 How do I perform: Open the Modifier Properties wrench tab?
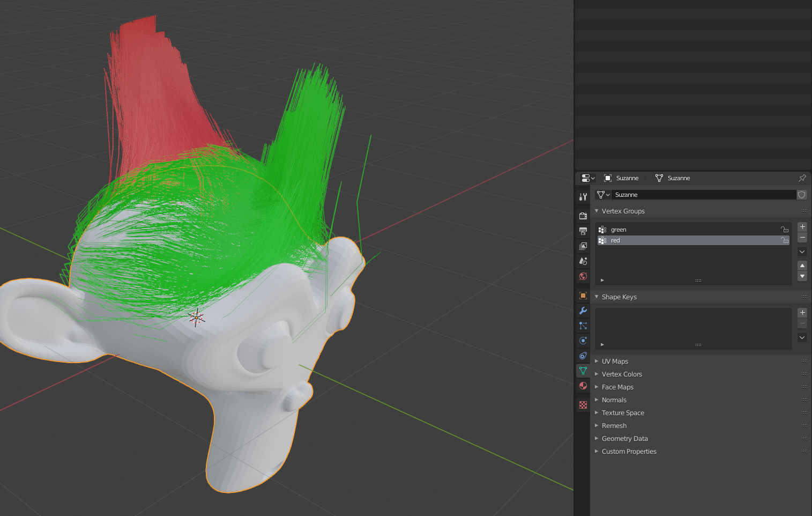tap(583, 311)
